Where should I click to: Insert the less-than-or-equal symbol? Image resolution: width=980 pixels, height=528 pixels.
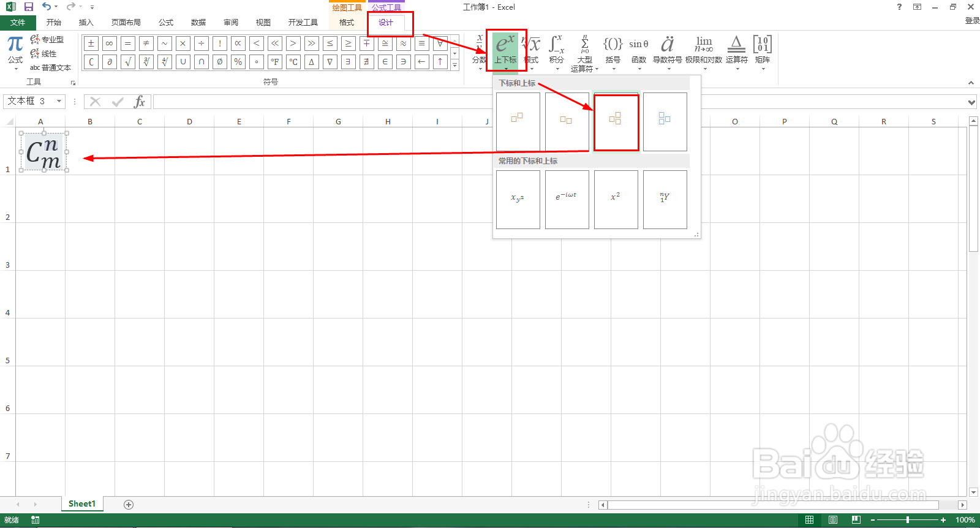point(330,43)
